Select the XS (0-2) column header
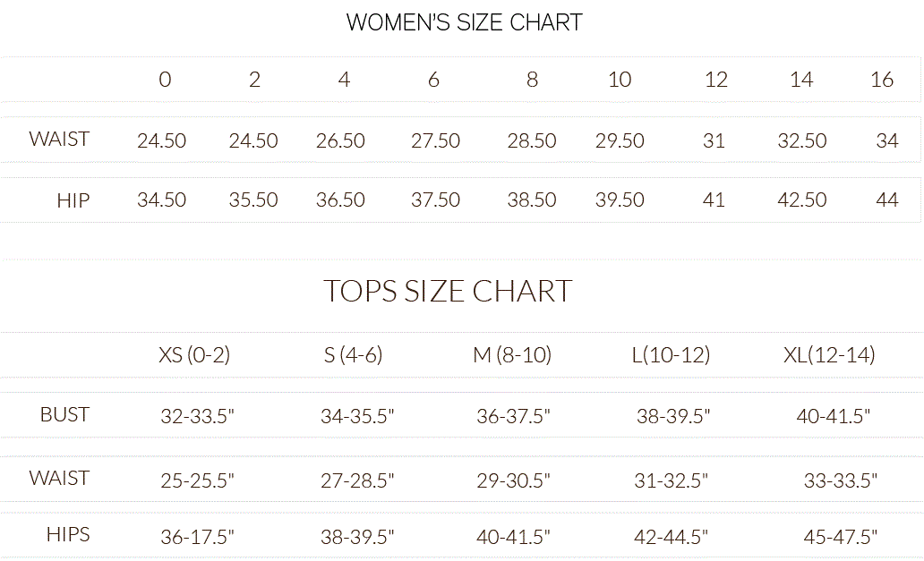This screenshot has width=924, height=561. pos(194,355)
